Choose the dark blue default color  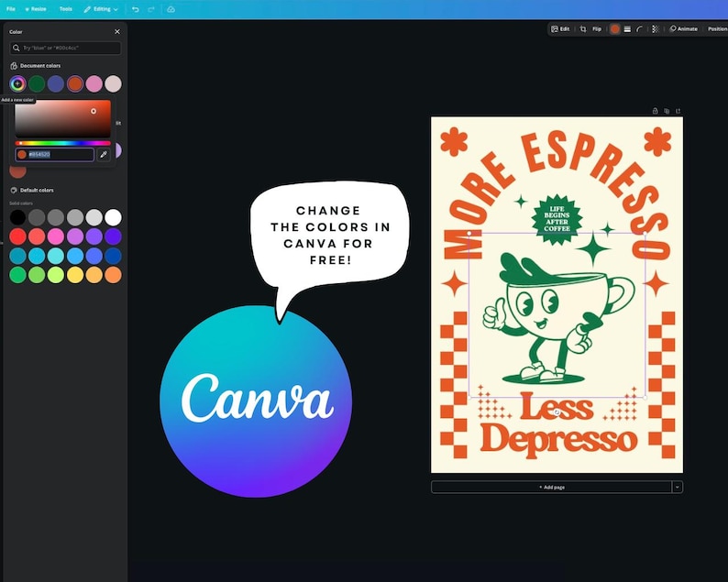coord(113,256)
